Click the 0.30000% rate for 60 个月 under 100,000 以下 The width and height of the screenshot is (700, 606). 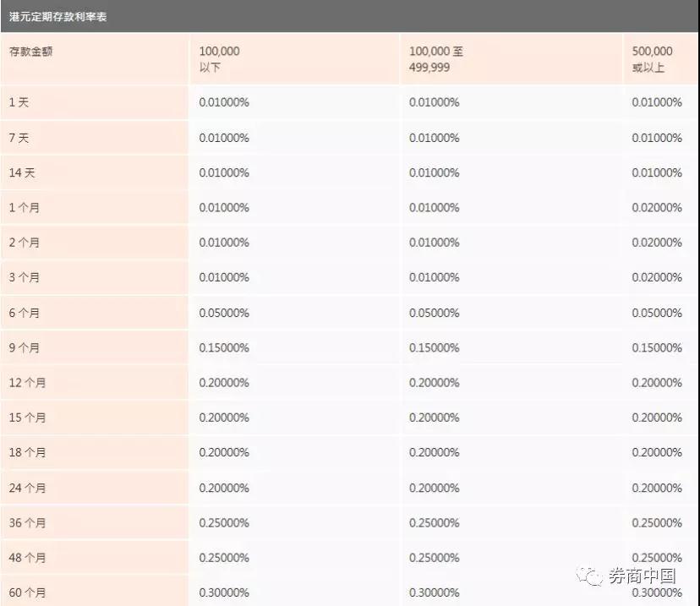coord(224,592)
